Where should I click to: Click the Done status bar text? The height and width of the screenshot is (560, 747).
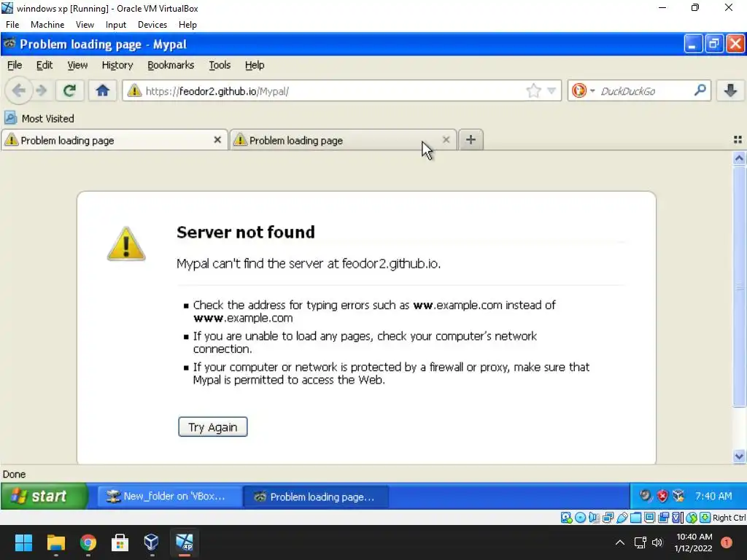(x=15, y=474)
